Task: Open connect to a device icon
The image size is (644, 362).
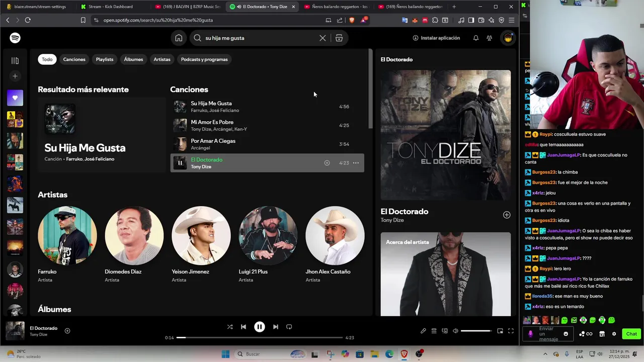Action: pos(445,331)
